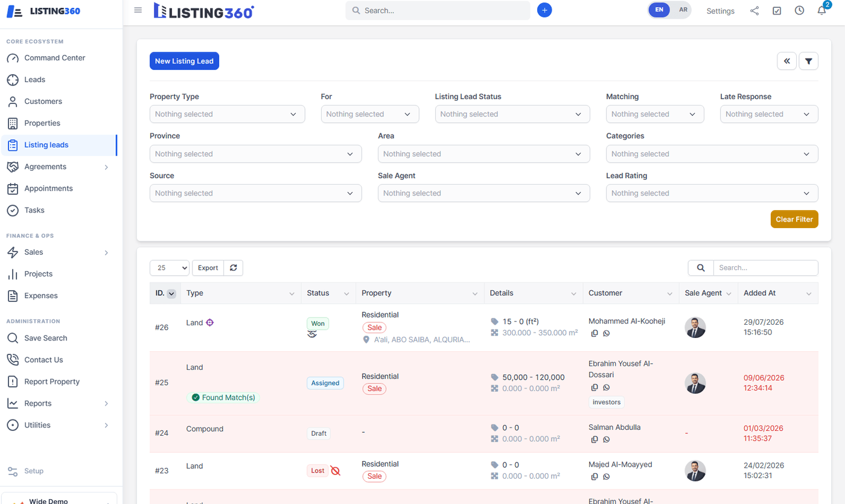Open the Area dropdown
This screenshot has width=845, height=504.
(483, 154)
